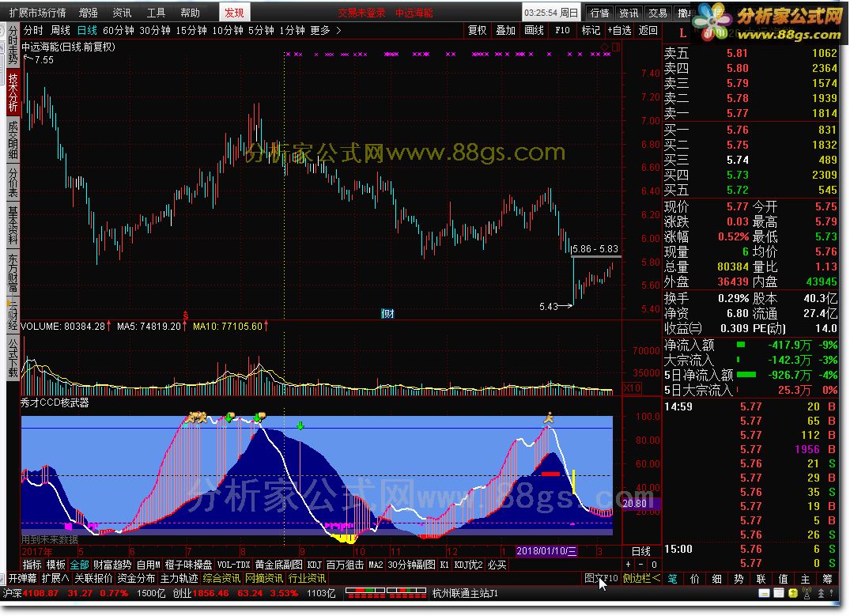The width and height of the screenshot is (850, 616).
Task: Select the 全部 indicator tab
Action: tap(80, 565)
